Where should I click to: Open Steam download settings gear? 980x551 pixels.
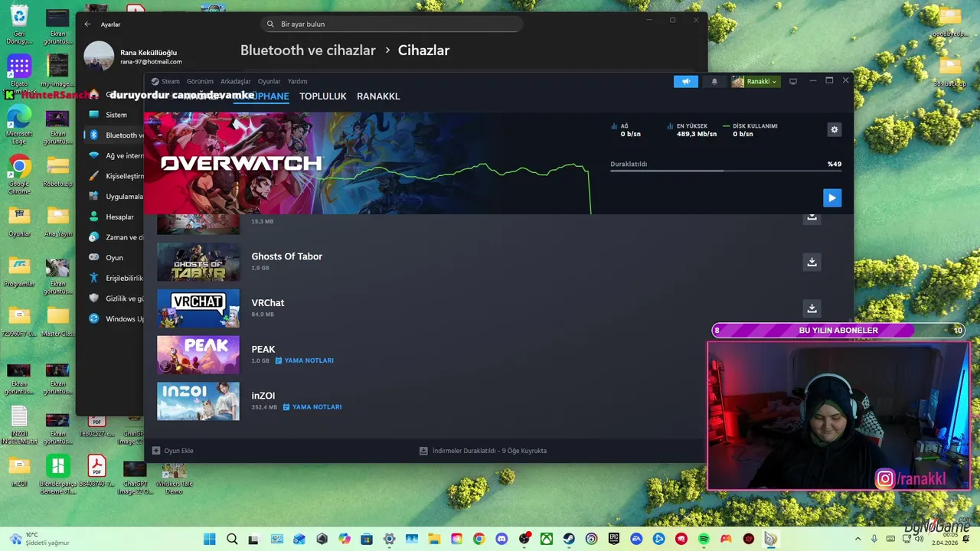(x=835, y=129)
